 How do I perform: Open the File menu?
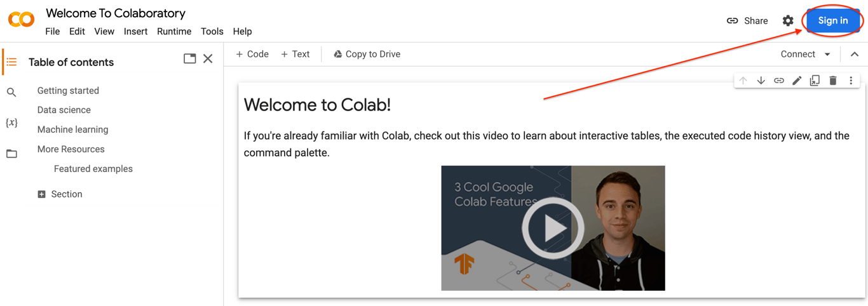[x=53, y=31]
